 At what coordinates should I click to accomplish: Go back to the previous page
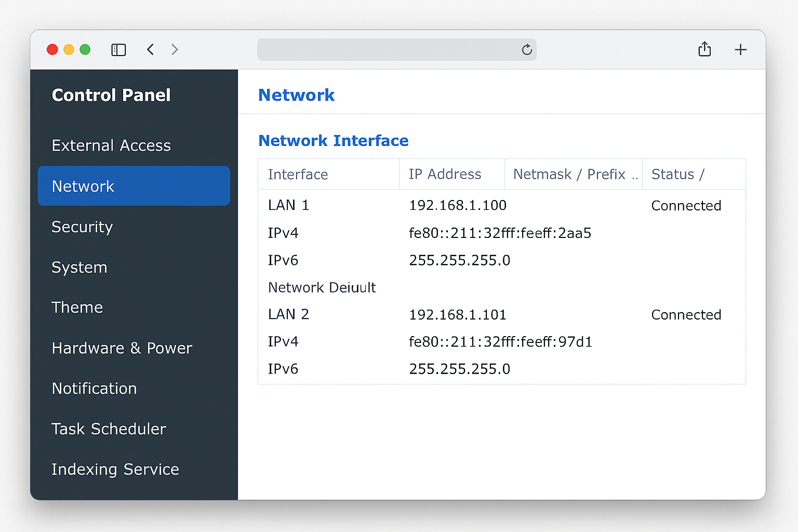(x=150, y=49)
